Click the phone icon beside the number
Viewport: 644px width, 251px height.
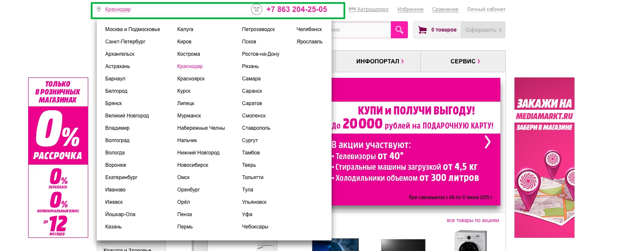pos(256,10)
